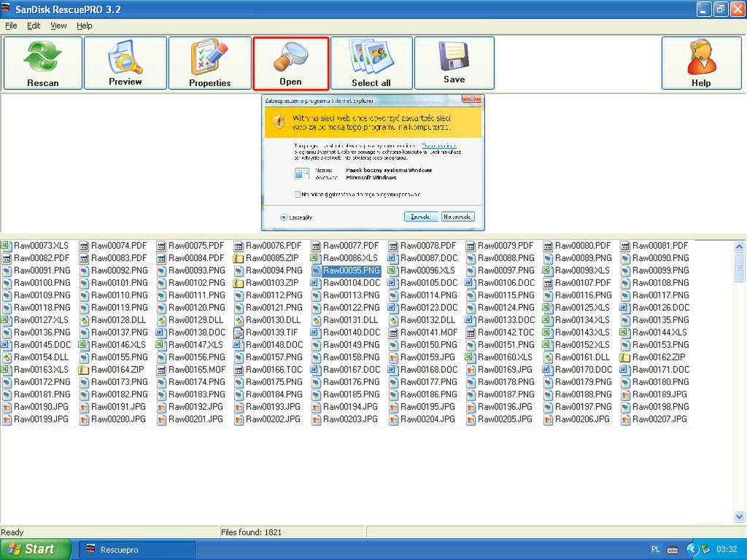
Task: Select file Raw00169.JPG
Action: tap(505, 370)
